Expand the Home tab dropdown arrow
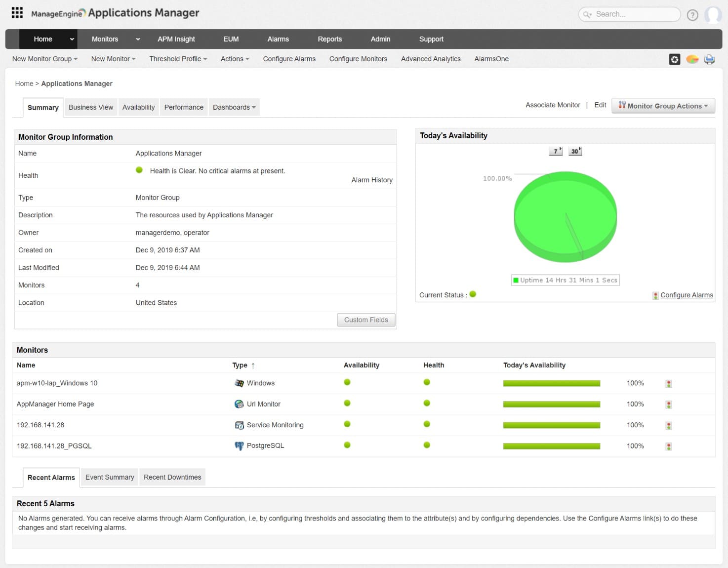This screenshot has width=728, height=568. tap(72, 40)
